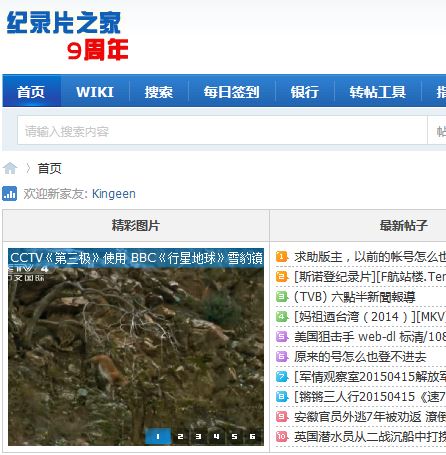Select slideshow page number 3
Screen dimensions: 446x455
pos(198,436)
